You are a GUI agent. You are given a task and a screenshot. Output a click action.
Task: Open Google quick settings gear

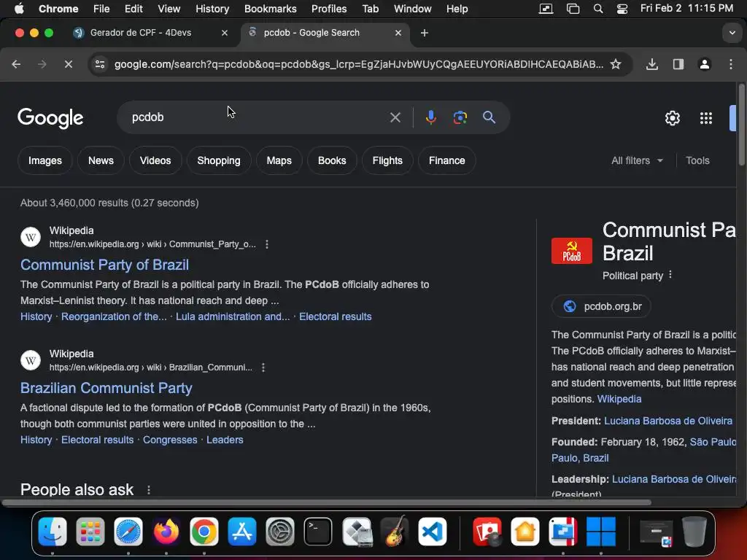672,117
